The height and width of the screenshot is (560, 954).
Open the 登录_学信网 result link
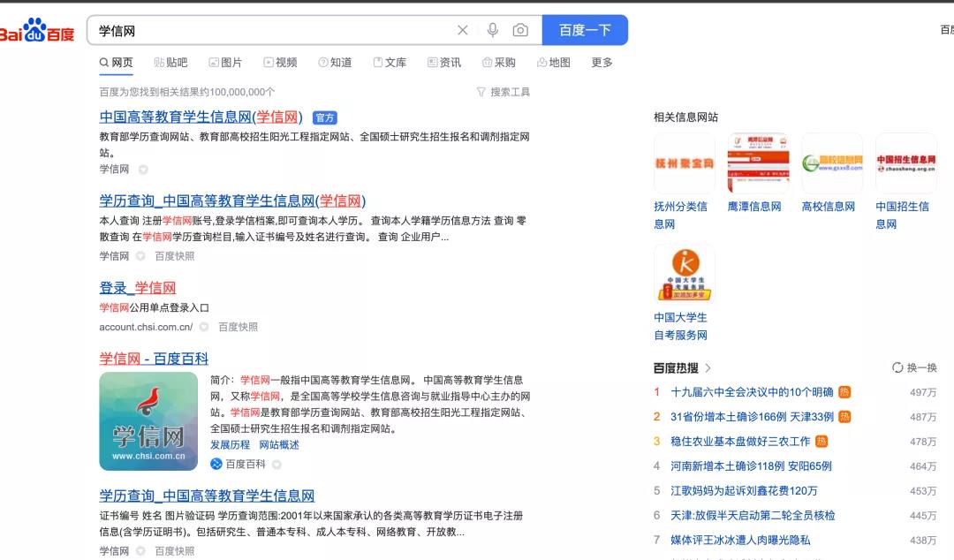[x=138, y=287]
